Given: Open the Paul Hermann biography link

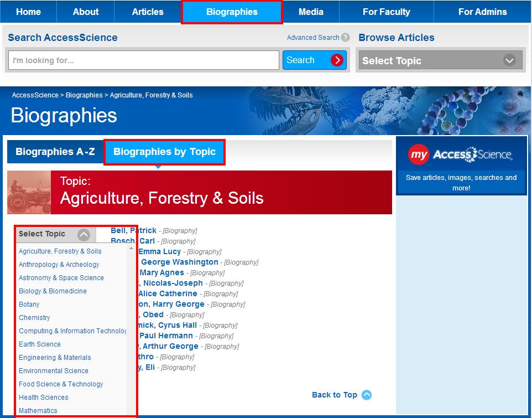Looking at the screenshot, I should [165, 336].
